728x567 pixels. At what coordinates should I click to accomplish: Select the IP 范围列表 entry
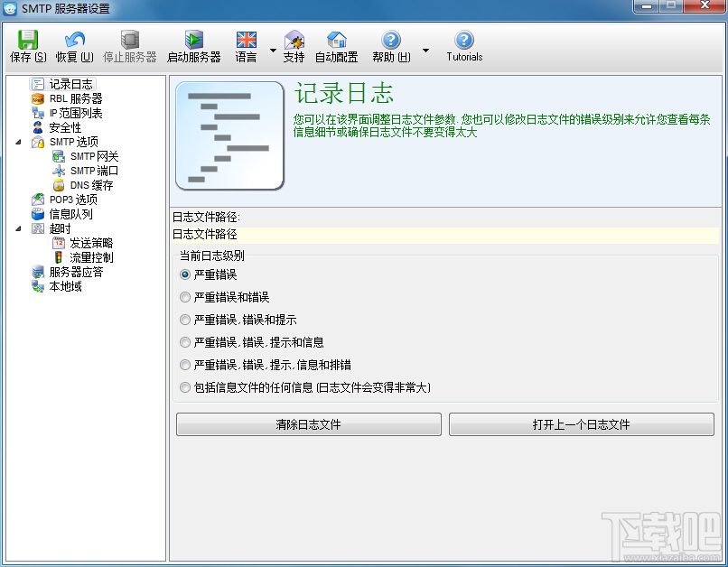pos(76,113)
